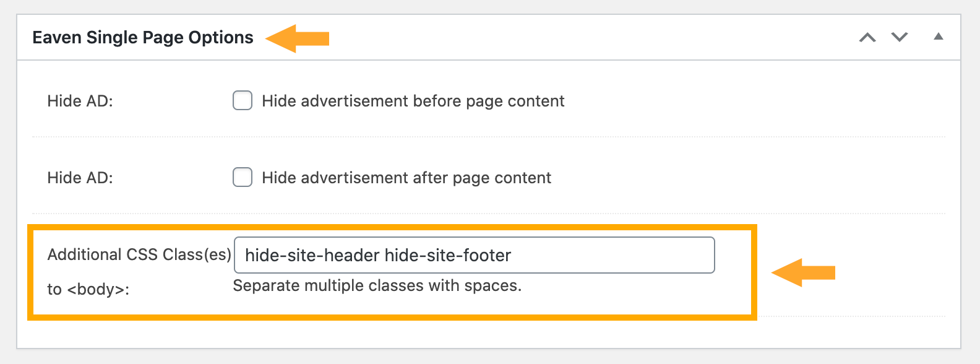980x364 pixels.
Task: Click the second Hide AD label
Action: (80, 178)
